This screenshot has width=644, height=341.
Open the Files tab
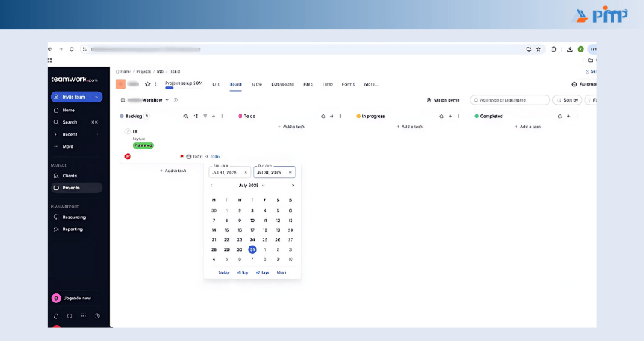tap(308, 84)
